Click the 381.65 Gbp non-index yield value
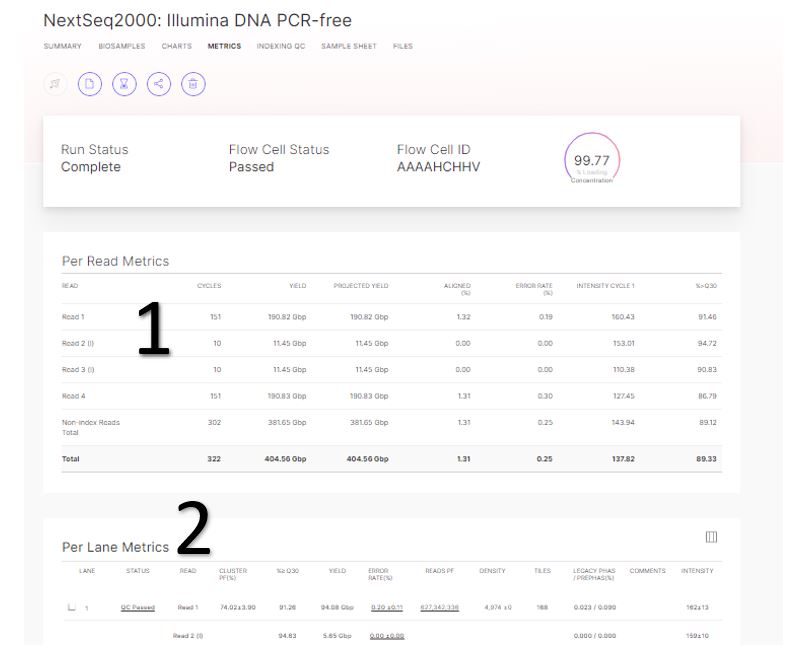The width and height of the screenshot is (798, 658). pos(287,422)
